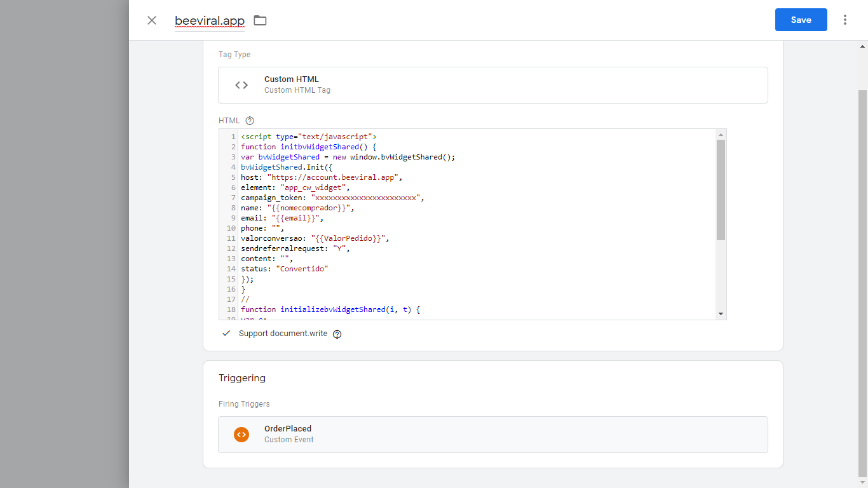Click the OrderPlaced firing trigger
This screenshot has width=868, height=488.
point(492,434)
